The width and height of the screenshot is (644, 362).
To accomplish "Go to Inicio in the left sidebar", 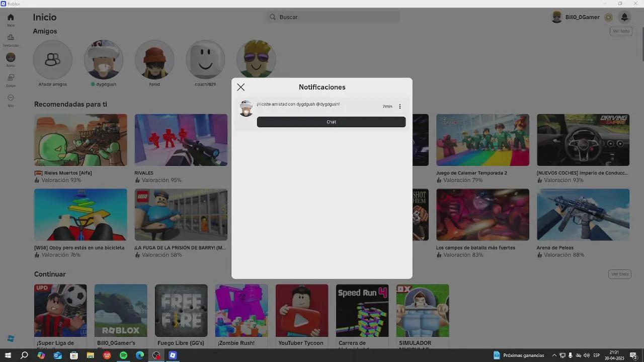I will click(x=11, y=19).
